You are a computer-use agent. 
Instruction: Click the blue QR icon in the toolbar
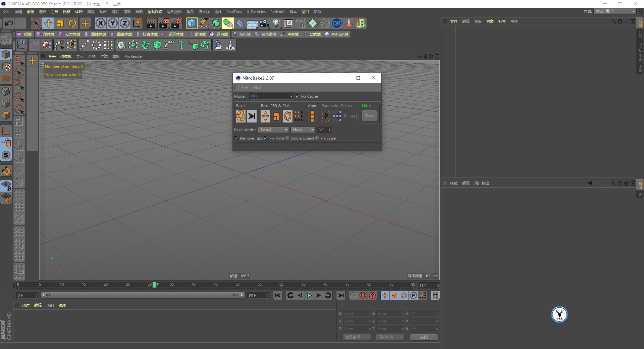[337, 23]
